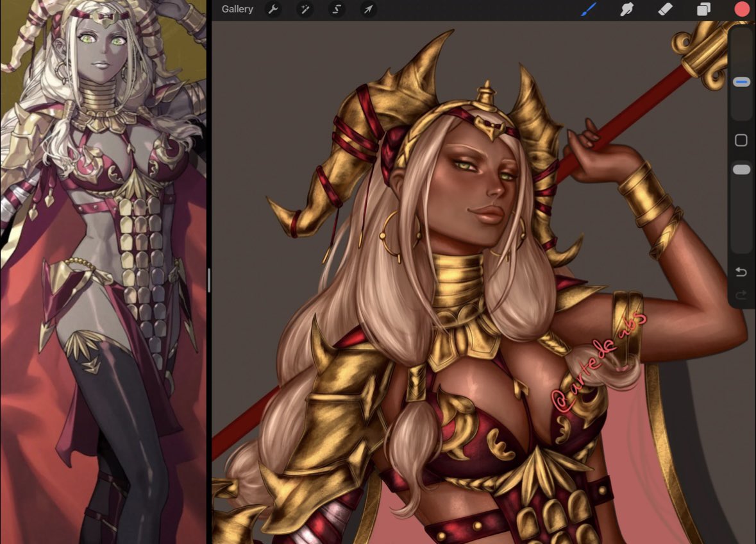Tap the square Modify button on the sidebar

[x=741, y=140]
